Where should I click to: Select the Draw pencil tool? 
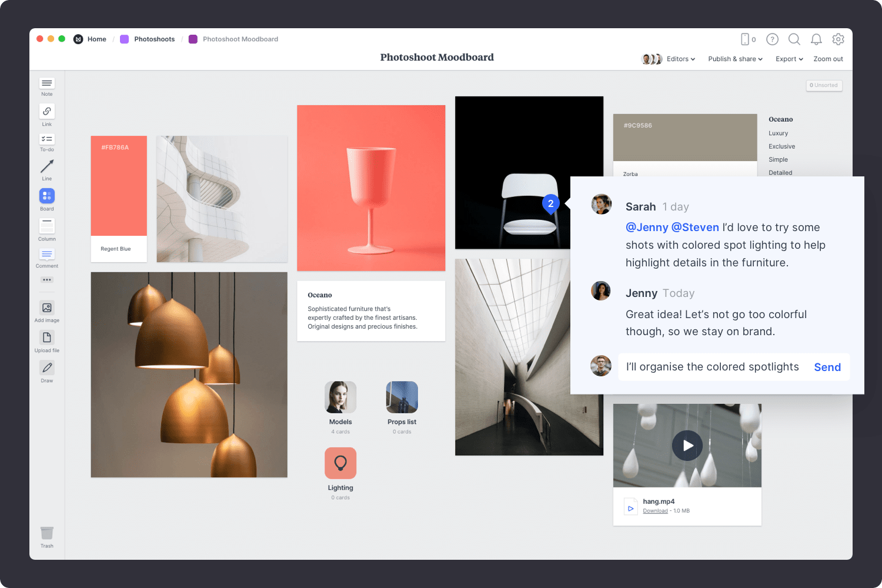(47, 368)
